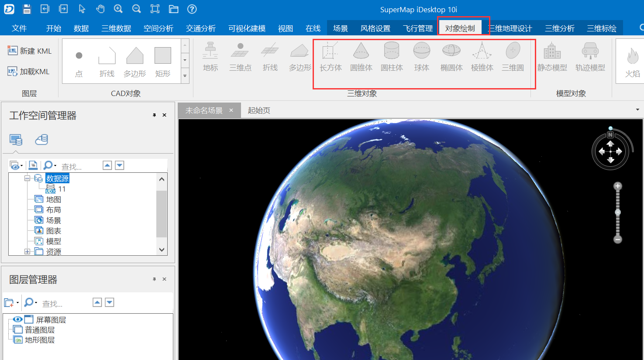Open the 三维分析 ribbon tab
The width and height of the screenshot is (644, 360).
click(x=560, y=28)
